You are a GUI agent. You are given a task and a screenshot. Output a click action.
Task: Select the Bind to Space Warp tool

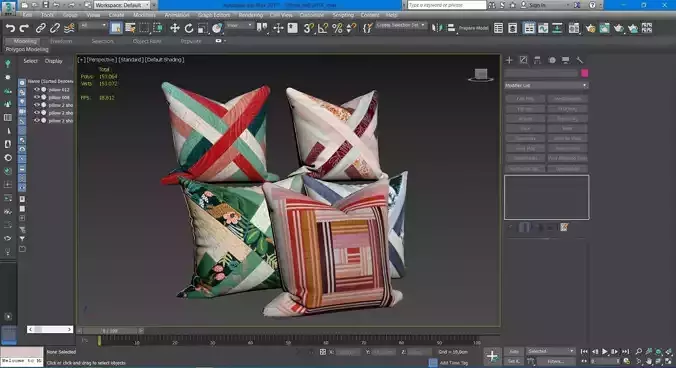coord(69,28)
